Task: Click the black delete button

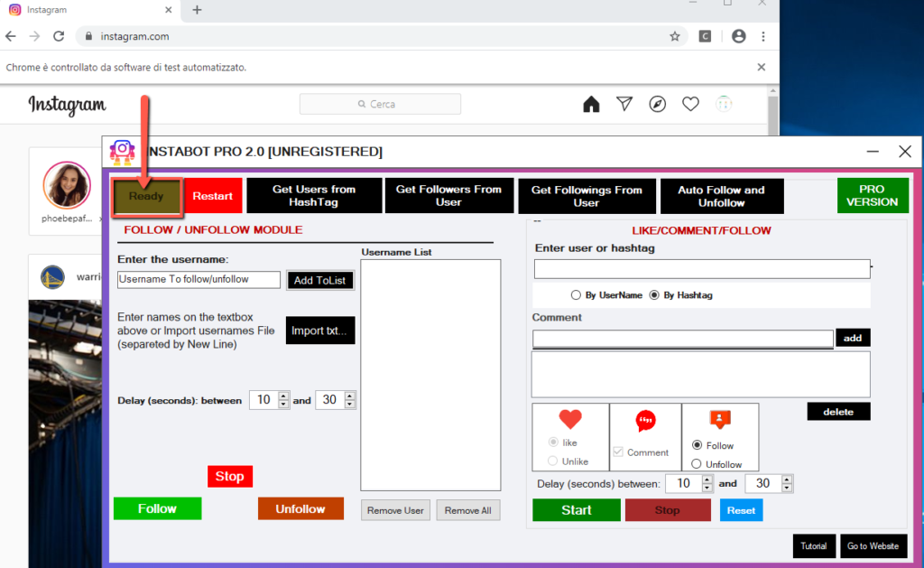Action: [838, 412]
